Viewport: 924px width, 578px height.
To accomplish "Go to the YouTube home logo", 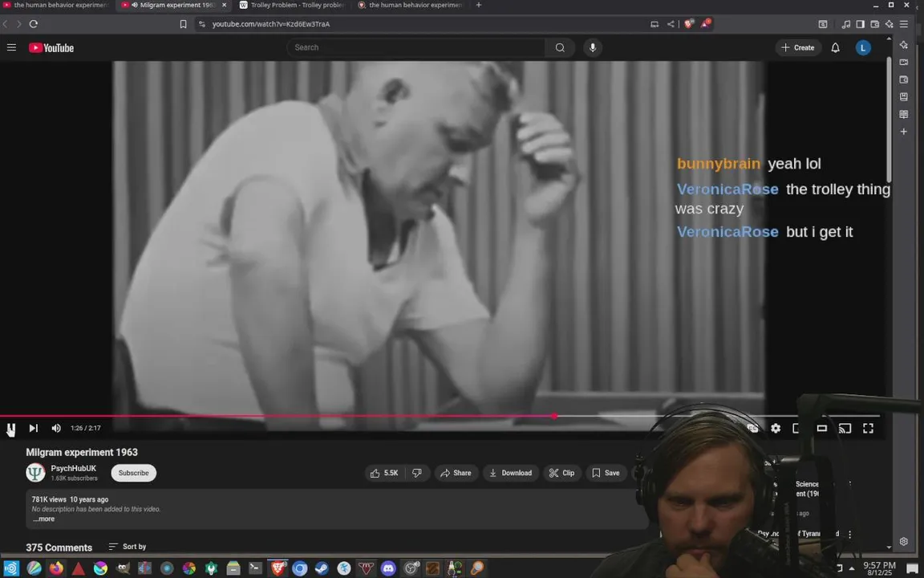I will [x=51, y=48].
